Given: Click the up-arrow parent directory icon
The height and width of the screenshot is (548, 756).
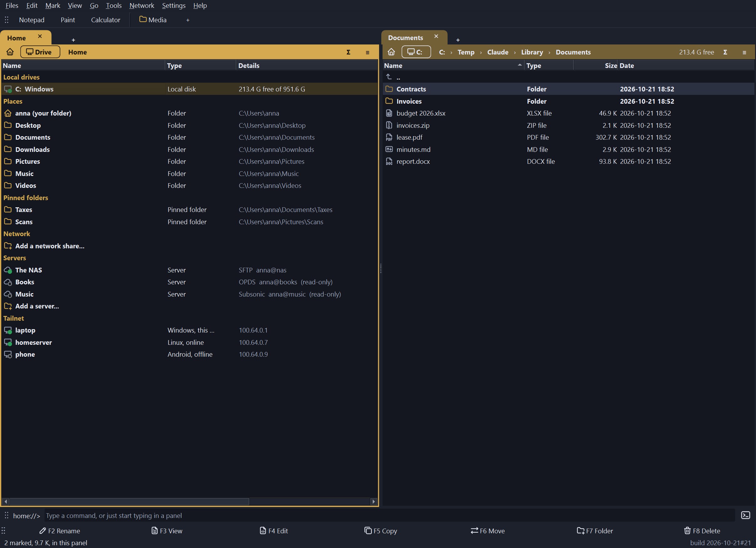Looking at the screenshot, I should [x=389, y=77].
